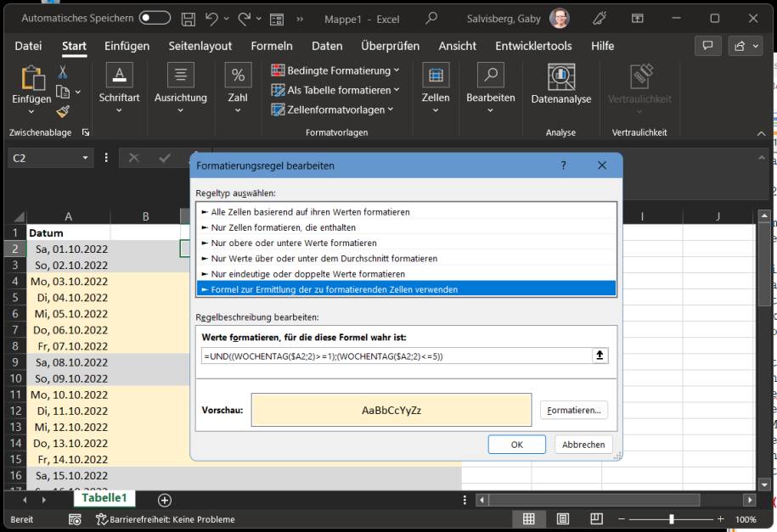
Task: Click collapse-dialog arrow beside formula field
Action: (600, 356)
